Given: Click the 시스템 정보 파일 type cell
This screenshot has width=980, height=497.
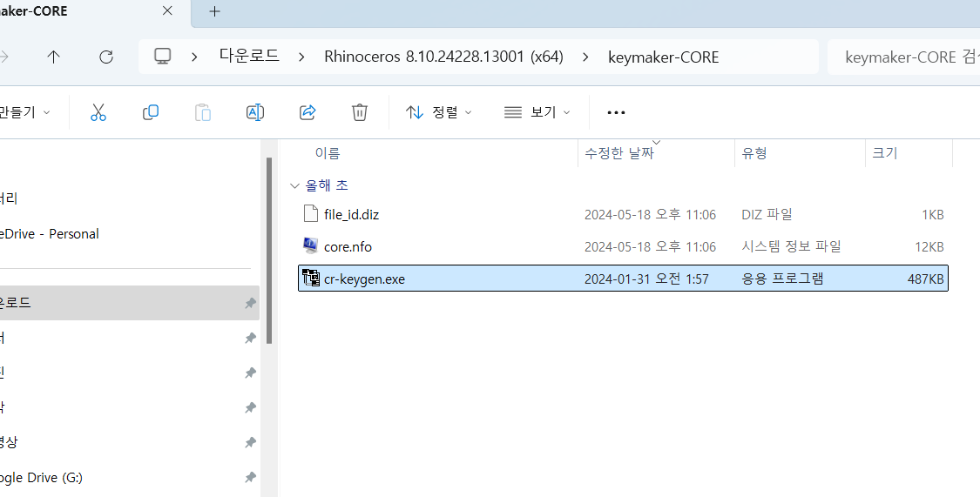Looking at the screenshot, I should click(x=791, y=246).
